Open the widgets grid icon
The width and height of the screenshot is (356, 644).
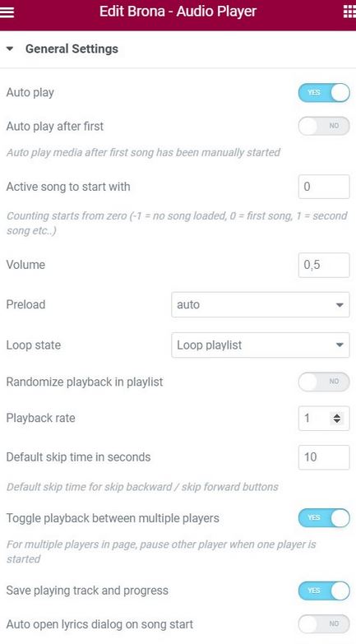point(349,12)
